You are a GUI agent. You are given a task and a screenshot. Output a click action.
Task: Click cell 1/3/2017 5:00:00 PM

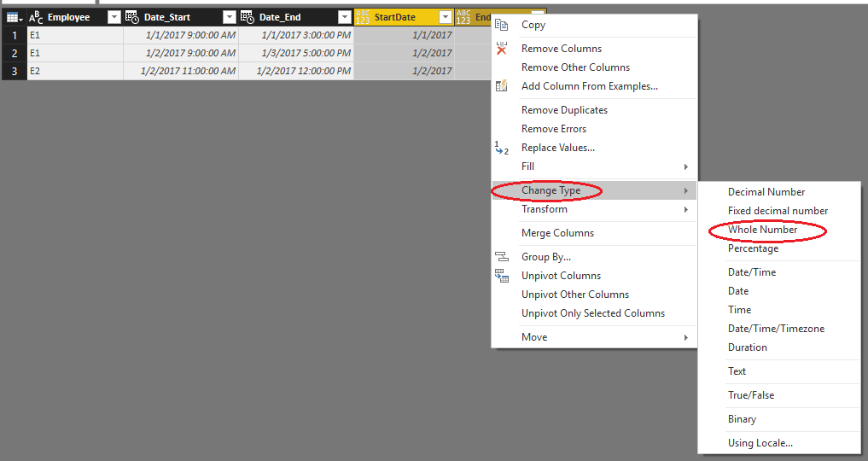(x=296, y=53)
